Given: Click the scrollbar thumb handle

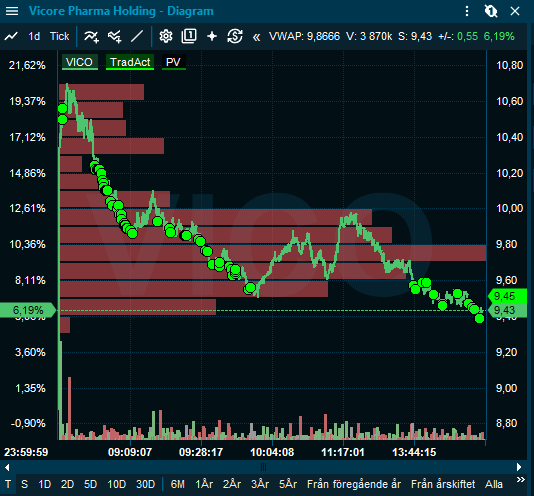Looking at the screenshot, I should [x=263, y=467].
